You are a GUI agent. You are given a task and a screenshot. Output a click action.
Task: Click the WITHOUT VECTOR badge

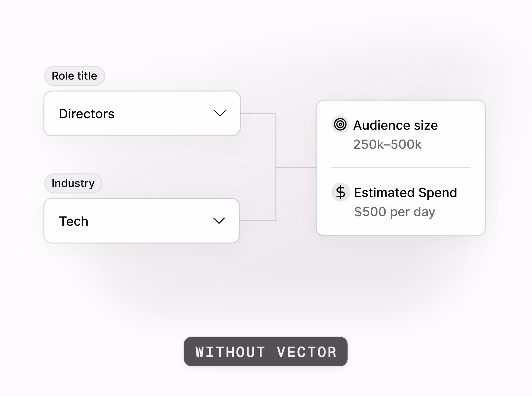point(266,352)
